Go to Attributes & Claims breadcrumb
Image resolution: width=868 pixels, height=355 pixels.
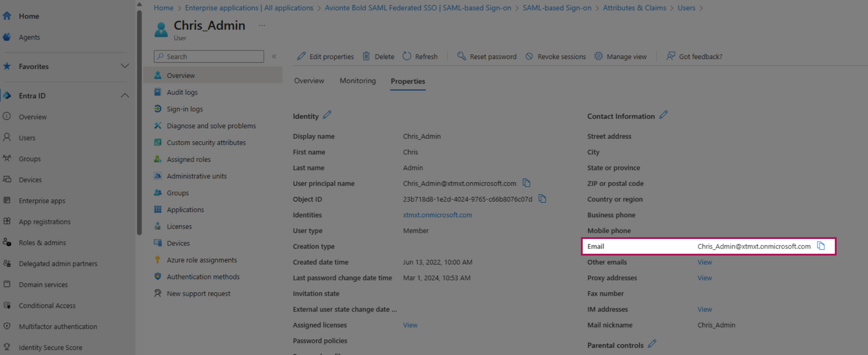coord(634,8)
